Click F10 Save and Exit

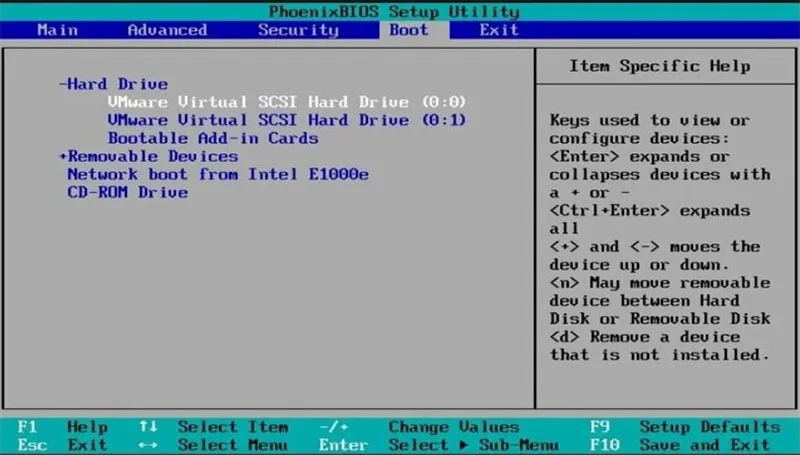click(680, 445)
